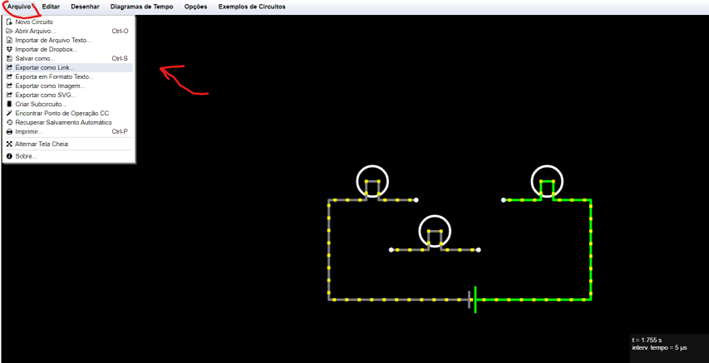Open the Exemplos de Circuitos menu

tap(252, 7)
